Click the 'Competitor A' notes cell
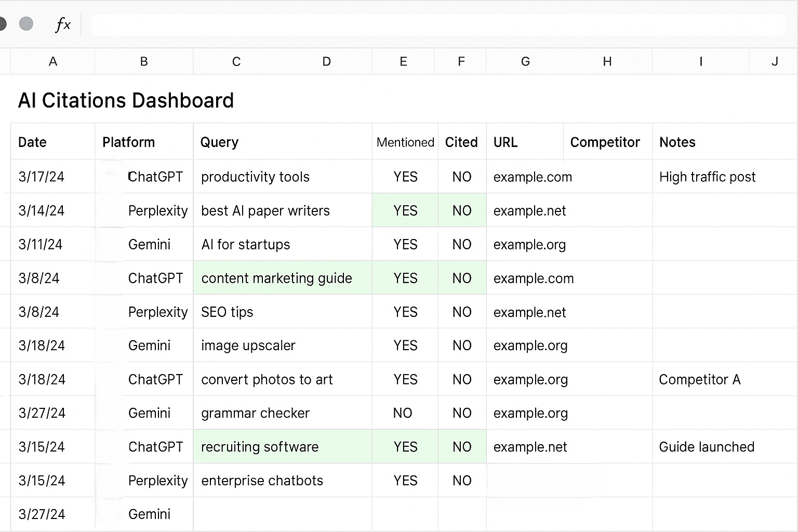 point(725,379)
